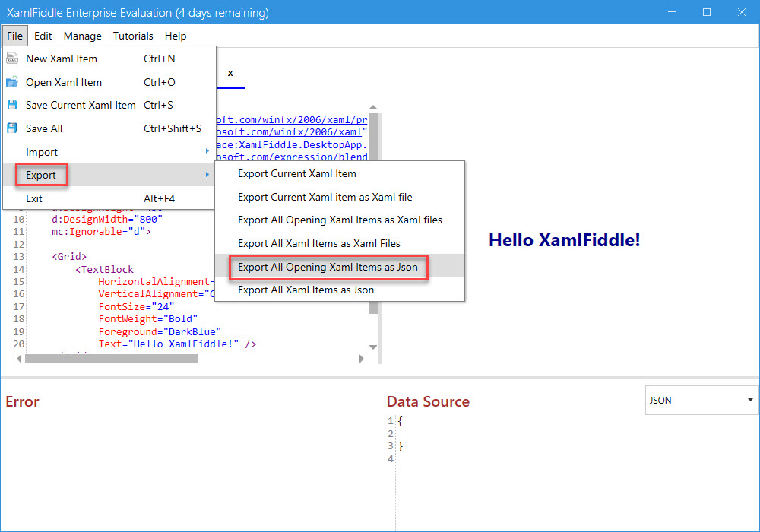
Task: Click the expression/blend hyperlink in code
Action: tap(292, 157)
